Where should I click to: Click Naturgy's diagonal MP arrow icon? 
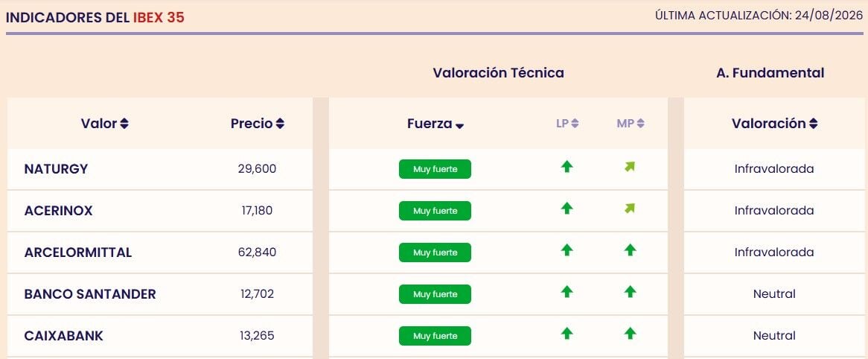tap(629, 167)
